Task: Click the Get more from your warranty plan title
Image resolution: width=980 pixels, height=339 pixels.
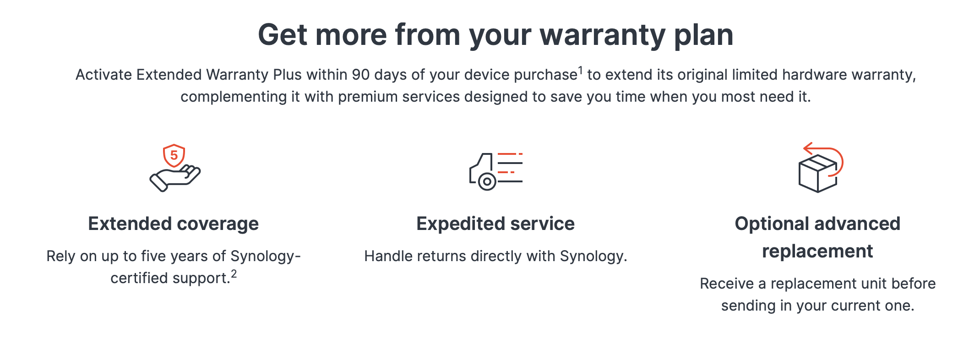Action: click(495, 35)
